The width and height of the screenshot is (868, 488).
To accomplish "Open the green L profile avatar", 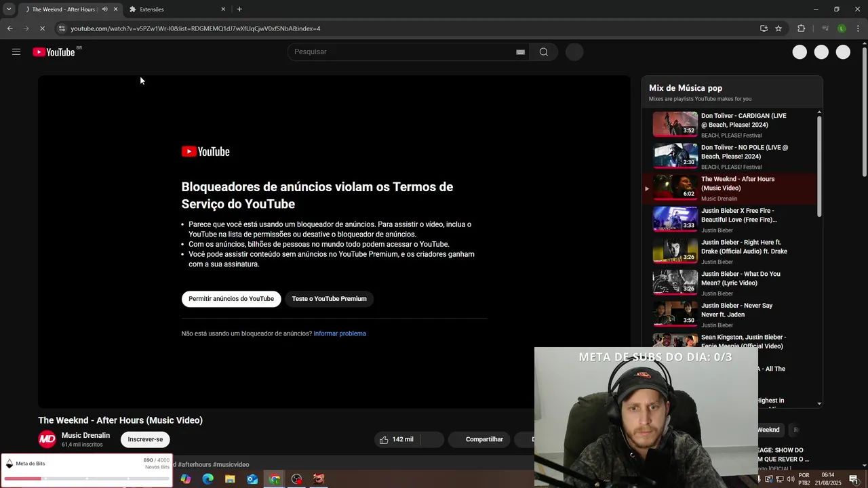I will point(842,28).
